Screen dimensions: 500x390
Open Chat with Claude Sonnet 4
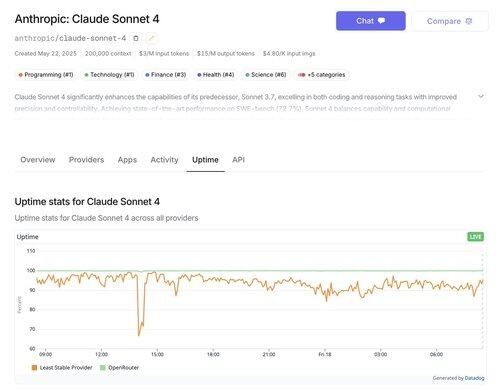tap(371, 21)
